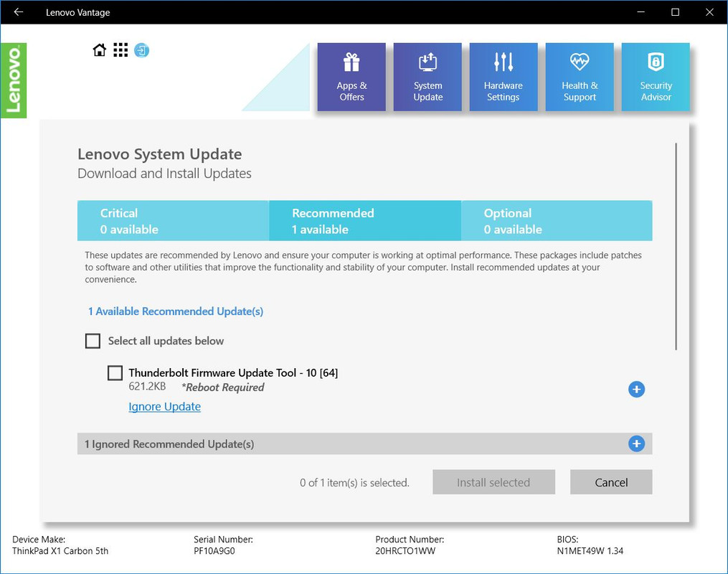This screenshot has width=728, height=574.
Task: Expand Thunderbolt Firmware Update details plus
Action: click(636, 389)
